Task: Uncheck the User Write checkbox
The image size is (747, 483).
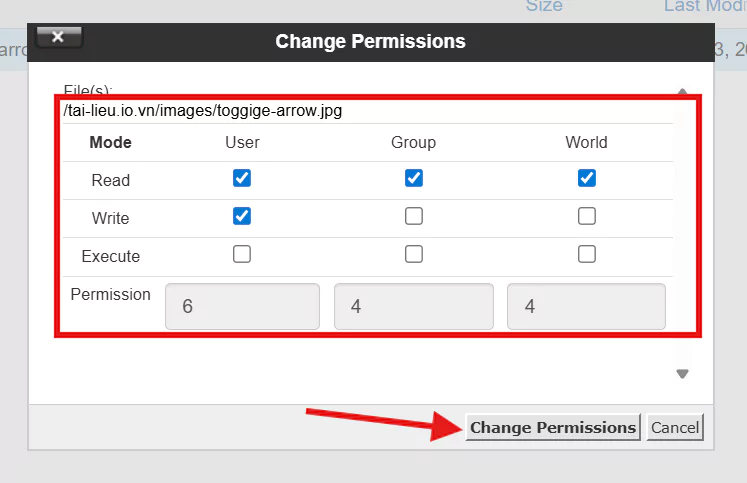Action: pyautogui.click(x=242, y=216)
